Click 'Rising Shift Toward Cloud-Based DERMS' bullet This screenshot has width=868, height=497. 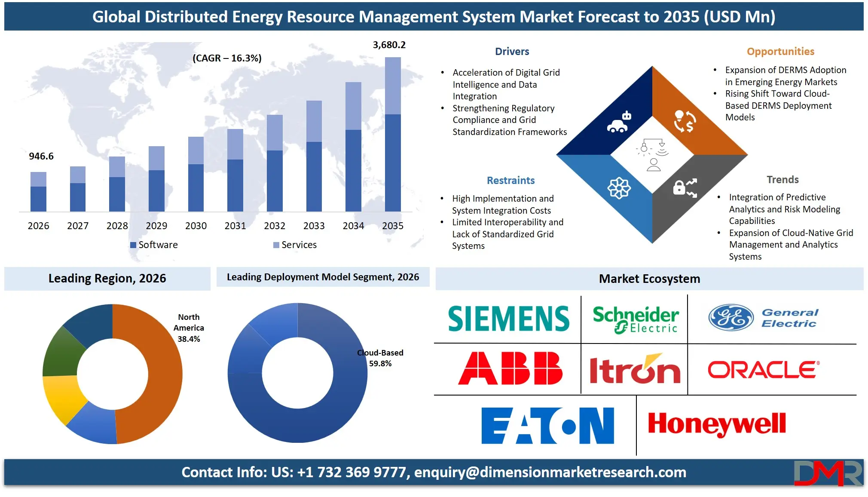(779, 106)
